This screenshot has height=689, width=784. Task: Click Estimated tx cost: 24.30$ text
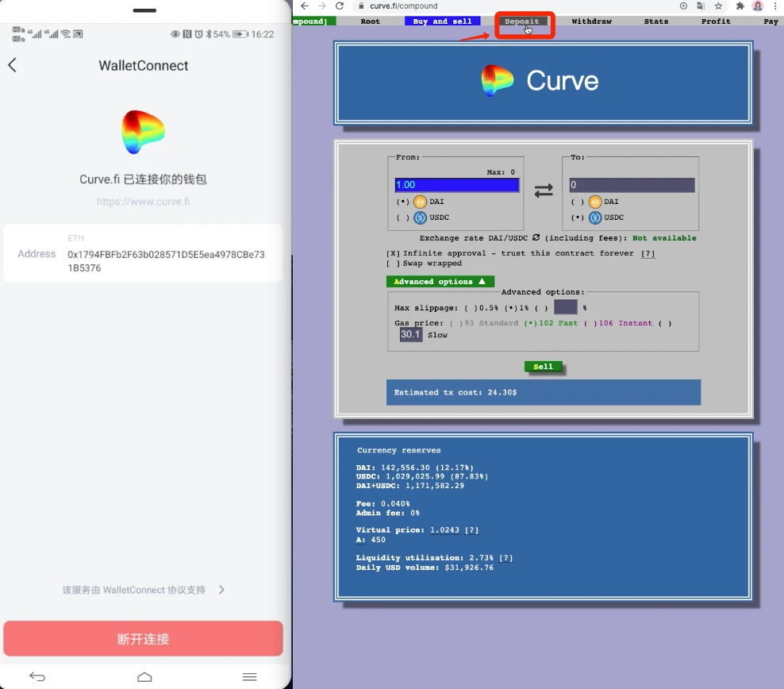click(455, 392)
